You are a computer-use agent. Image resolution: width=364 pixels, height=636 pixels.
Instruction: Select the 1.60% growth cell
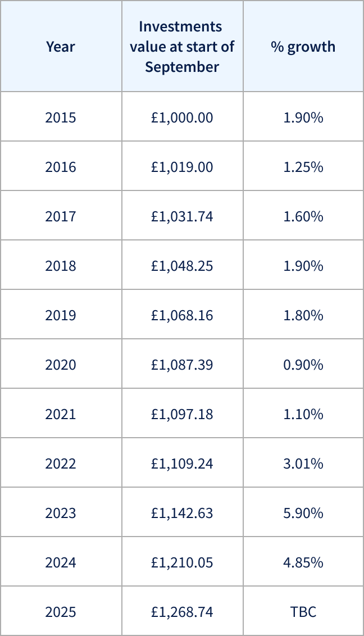303,217
